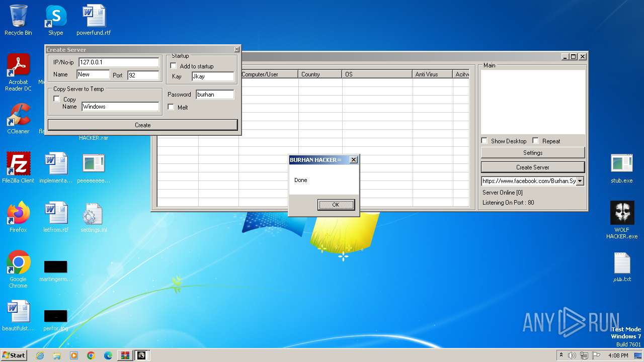Select the OS column header
The image size is (644, 362).
coord(377,74)
